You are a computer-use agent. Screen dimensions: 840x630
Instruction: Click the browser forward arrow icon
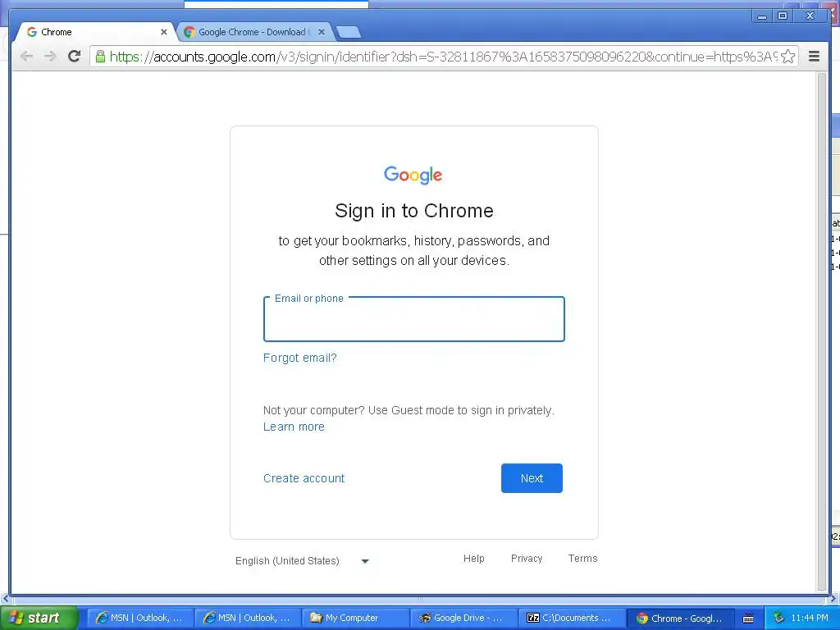tap(50, 57)
